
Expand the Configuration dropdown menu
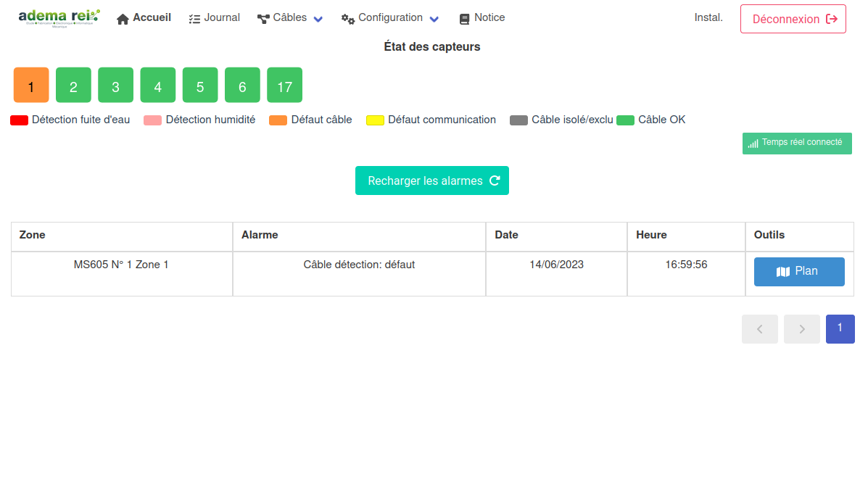click(x=434, y=20)
